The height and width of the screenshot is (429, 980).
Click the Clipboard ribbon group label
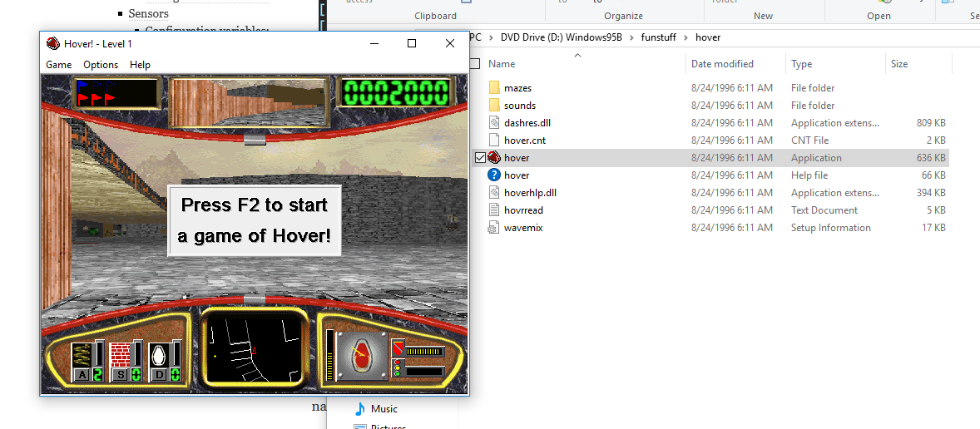(x=435, y=17)
